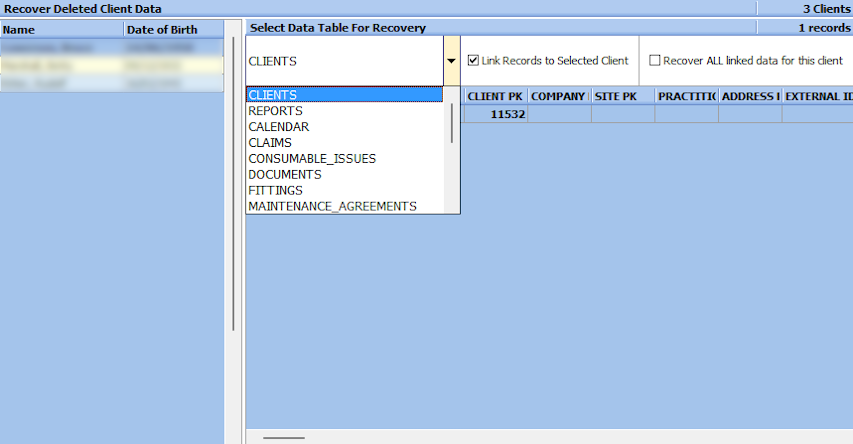The image size is (853, 444).
Task: Click the ADDRESS column header
Action: (x=751, y=96)
